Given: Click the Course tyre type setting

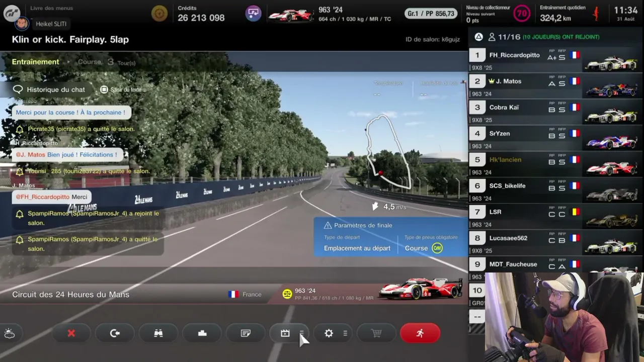Looking at the screenshot, I should click(416, 248).
